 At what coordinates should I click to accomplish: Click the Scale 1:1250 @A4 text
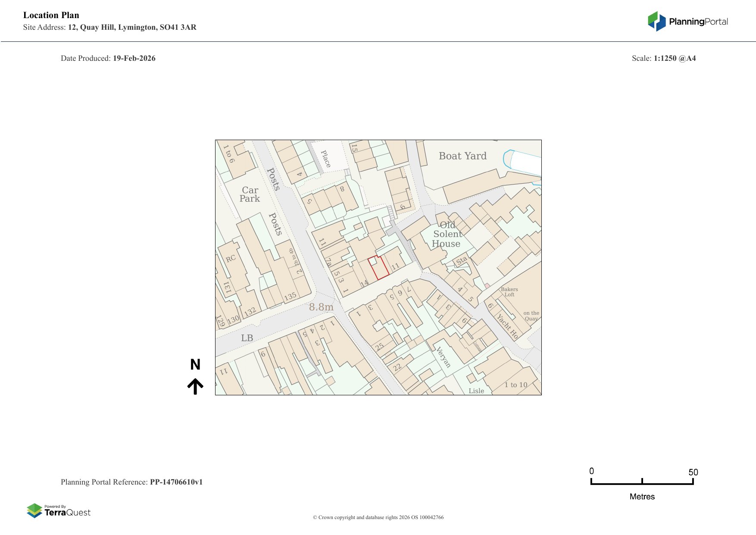click(x=663, y=58)
